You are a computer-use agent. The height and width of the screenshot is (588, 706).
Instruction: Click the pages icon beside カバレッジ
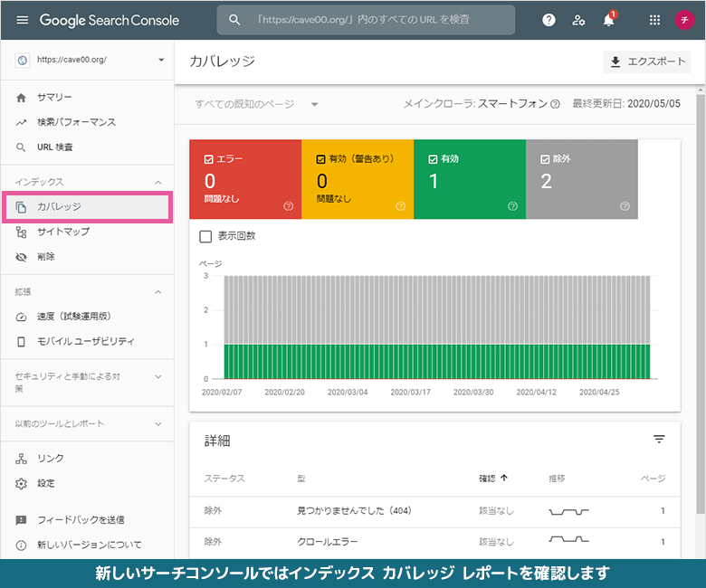click(x=21, y=207)
